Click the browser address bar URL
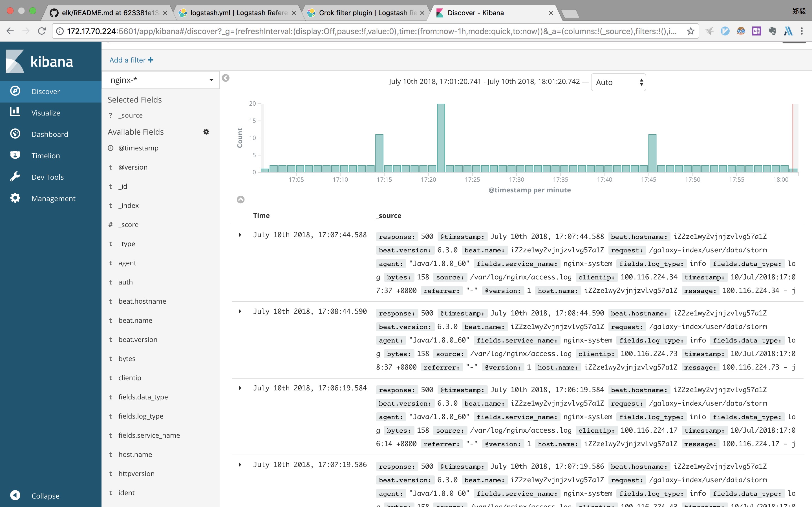The image size is (812, 507). [369, 31]
